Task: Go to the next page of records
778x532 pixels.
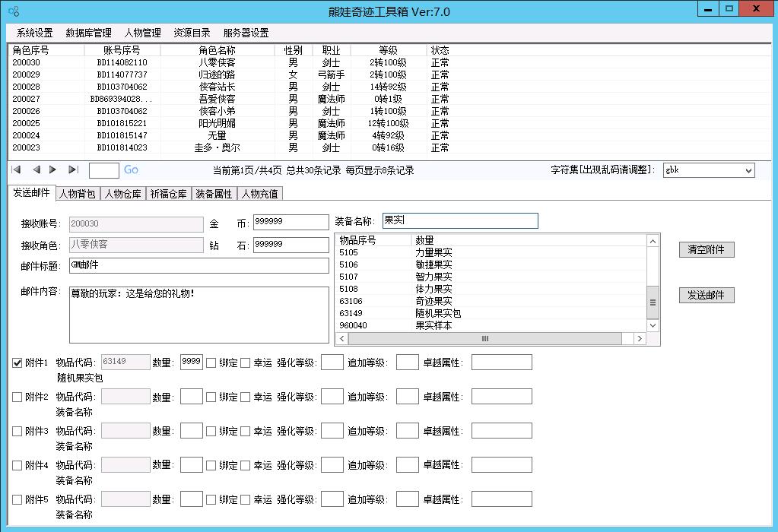Action: coord(52,170)
